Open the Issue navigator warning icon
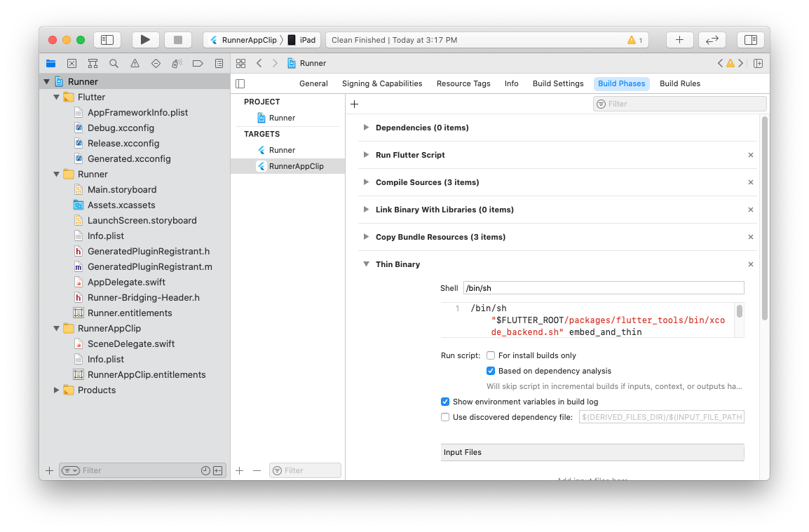 coord(135,63)
